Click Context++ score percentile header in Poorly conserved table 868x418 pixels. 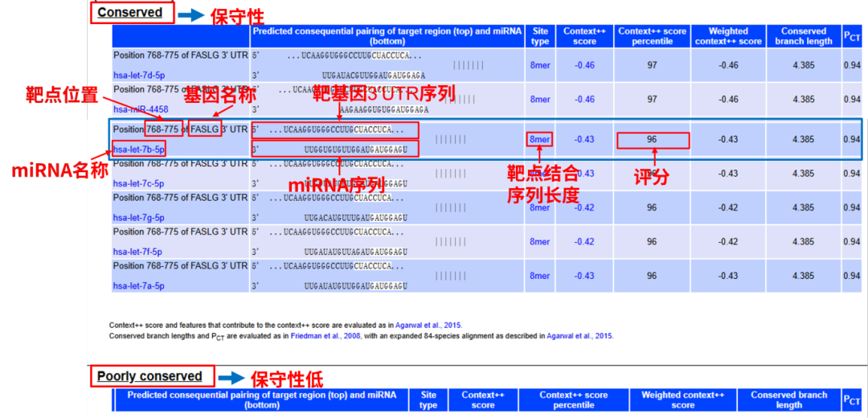574,400
